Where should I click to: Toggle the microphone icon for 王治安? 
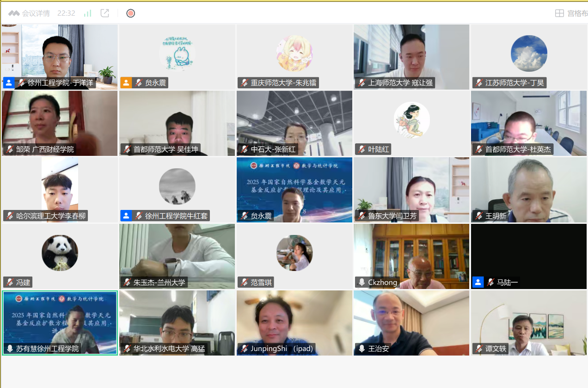point(361,349)
